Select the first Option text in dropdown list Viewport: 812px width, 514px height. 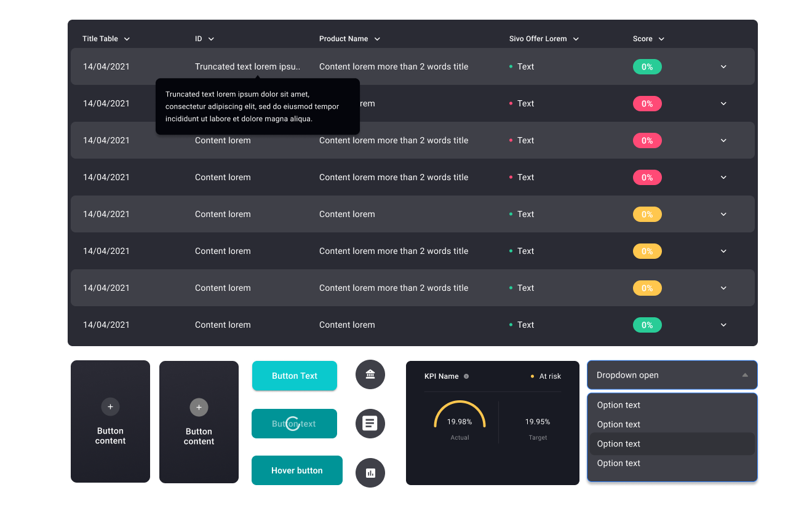618,405
